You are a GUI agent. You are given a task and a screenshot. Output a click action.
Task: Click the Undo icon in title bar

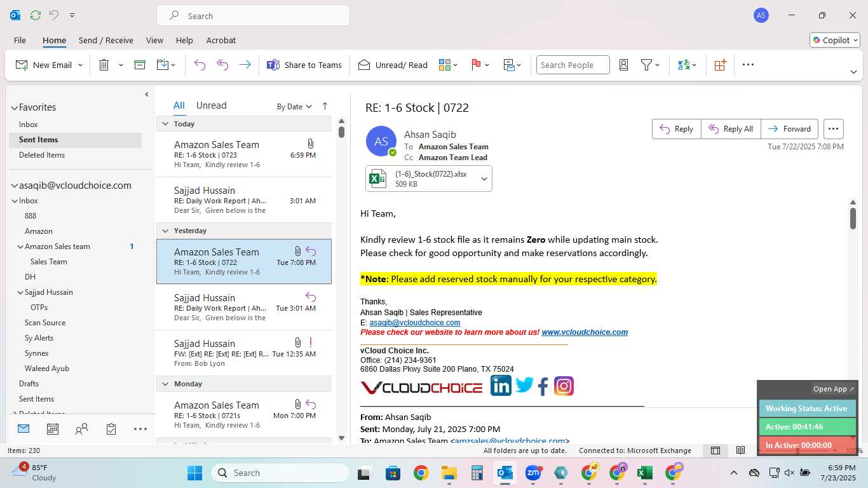54,15
